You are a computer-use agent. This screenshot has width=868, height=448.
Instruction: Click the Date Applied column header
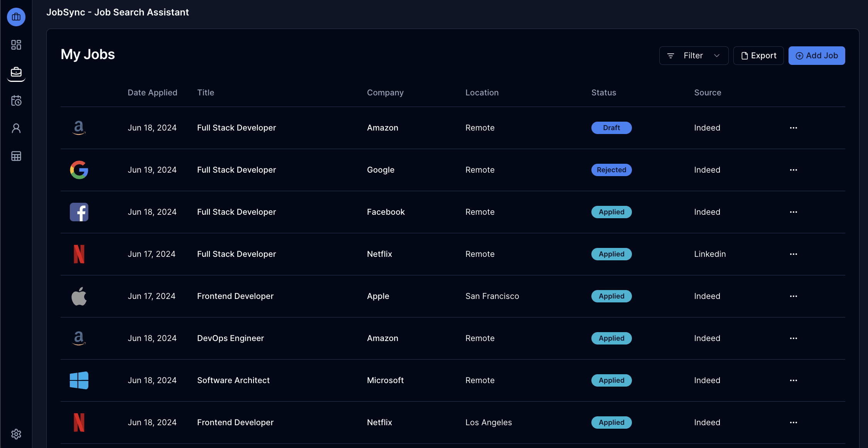pos(152,93)
